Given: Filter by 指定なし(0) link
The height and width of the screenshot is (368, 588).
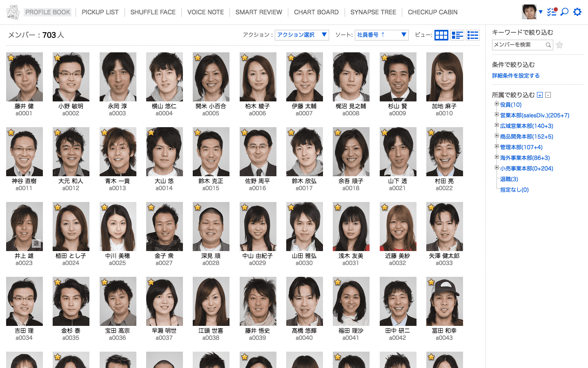Looking at the screenshot, I should tap(514, 190).
